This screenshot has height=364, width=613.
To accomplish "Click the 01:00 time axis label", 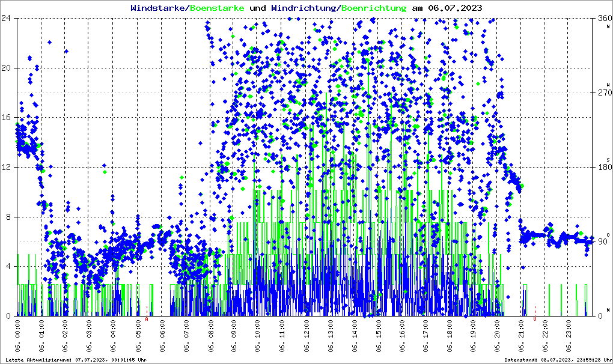I will pos(41,336).
